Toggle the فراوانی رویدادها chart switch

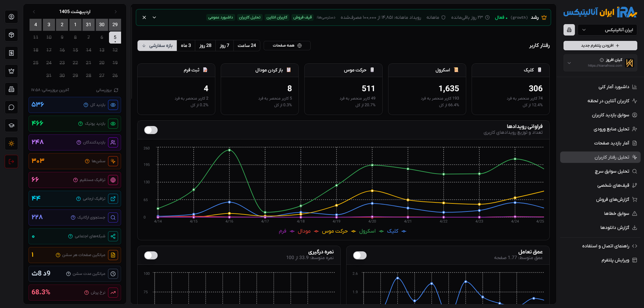pos(151,130)
